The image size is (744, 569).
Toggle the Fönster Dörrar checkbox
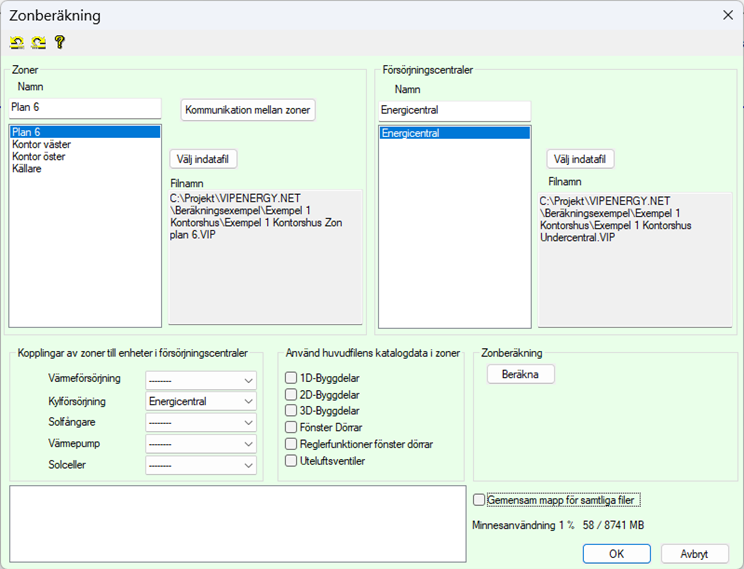coord(291,427)
